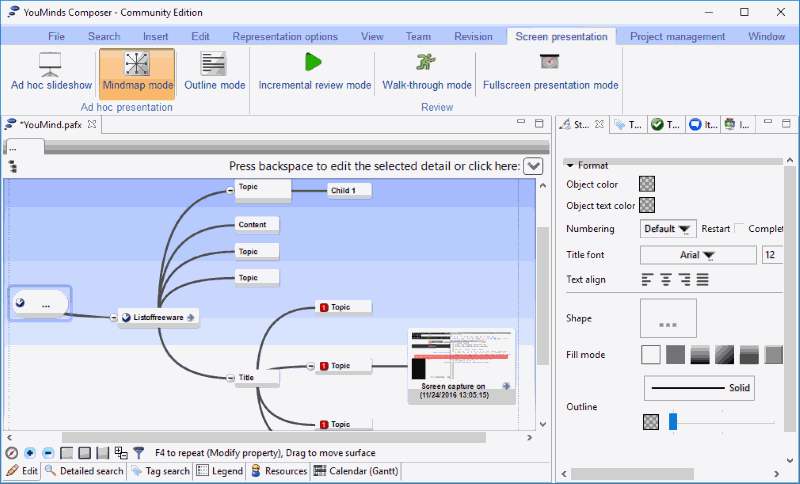
Task: Zoom in with the blue plus icon
Action: [x=30, y=453]
